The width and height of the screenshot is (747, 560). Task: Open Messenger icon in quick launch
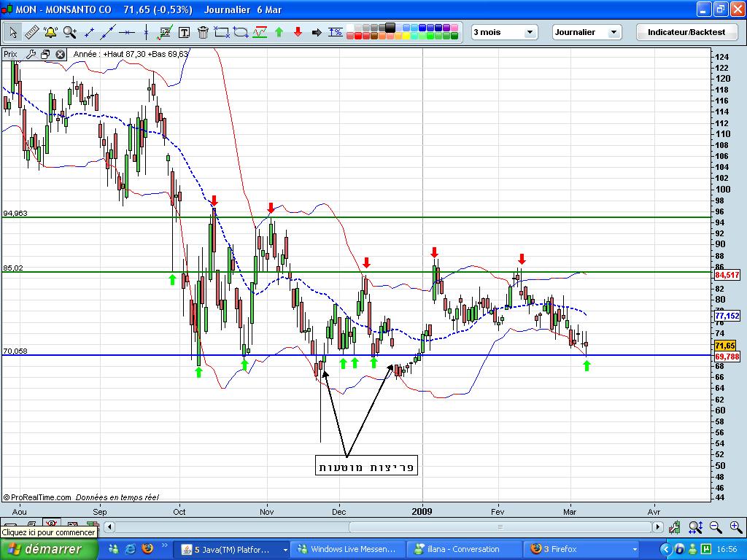(x=113, y=548)
